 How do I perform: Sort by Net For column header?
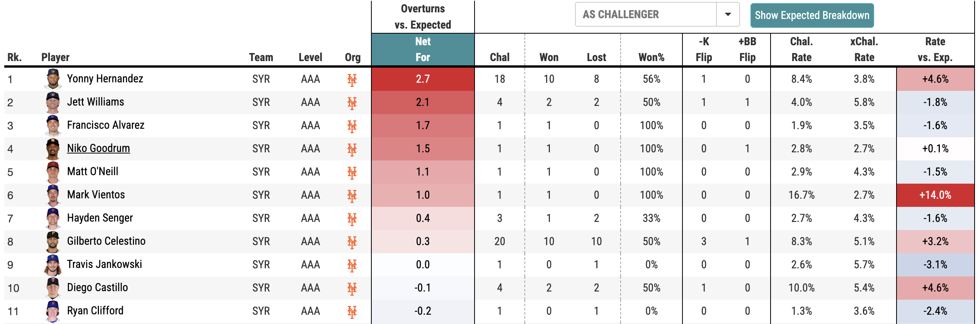tap(423, 49)
